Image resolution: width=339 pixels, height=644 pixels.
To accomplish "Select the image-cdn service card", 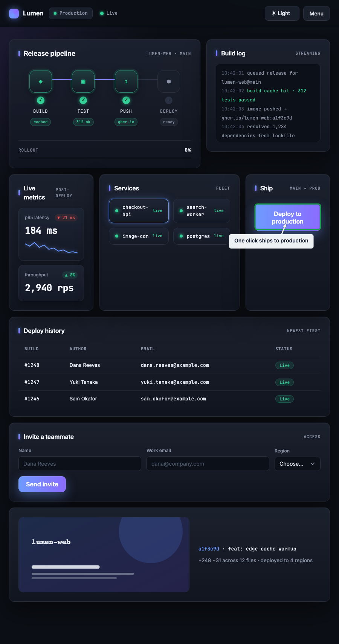I will point(139,236).
